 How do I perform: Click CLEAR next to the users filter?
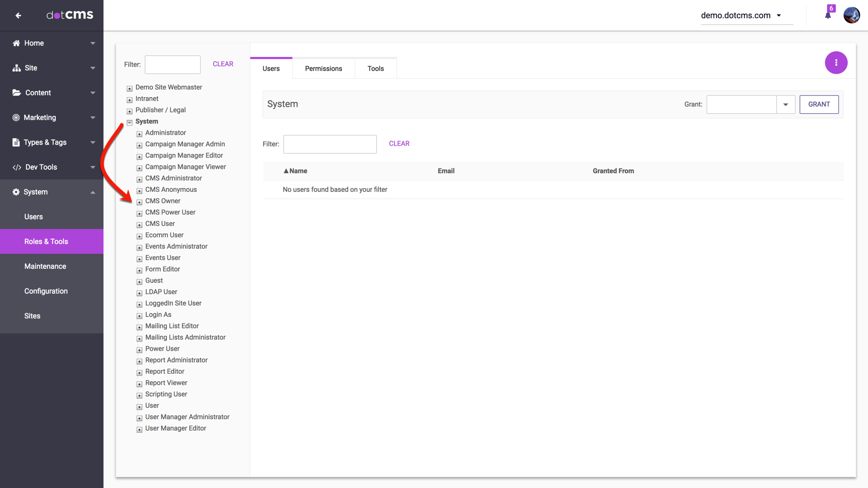pos(399,144)
